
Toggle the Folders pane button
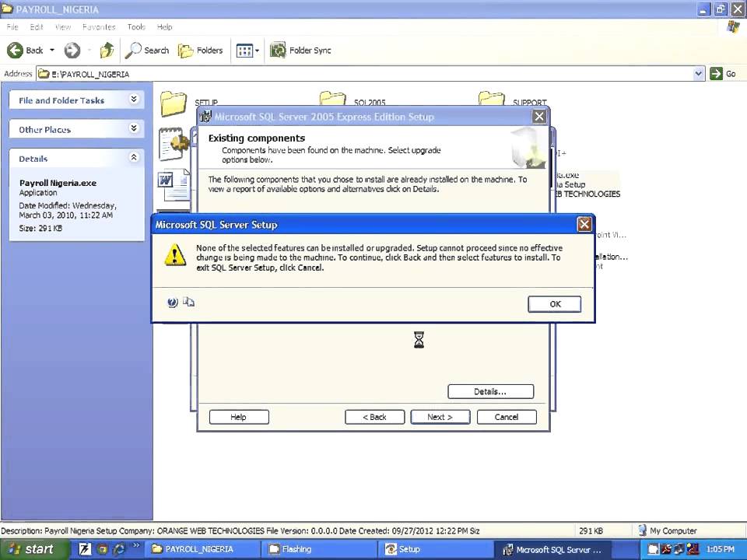pyautogui.click(x=200, y=50)
